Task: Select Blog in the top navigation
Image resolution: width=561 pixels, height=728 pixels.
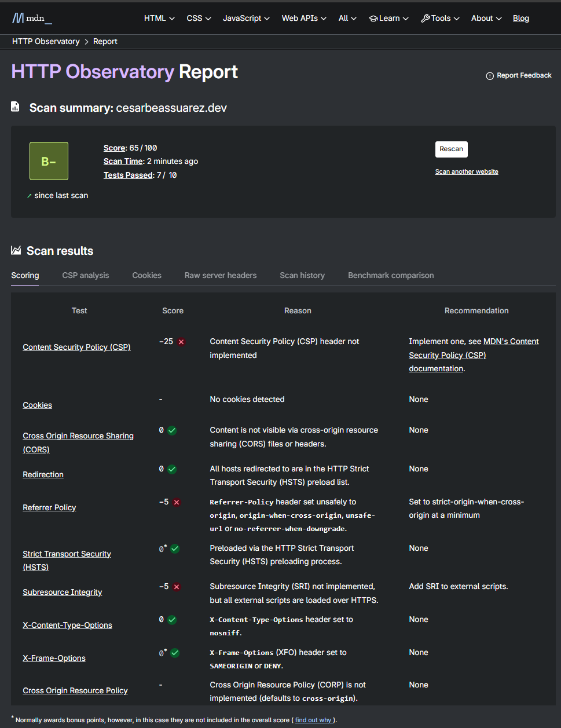Action: point(520,18)
